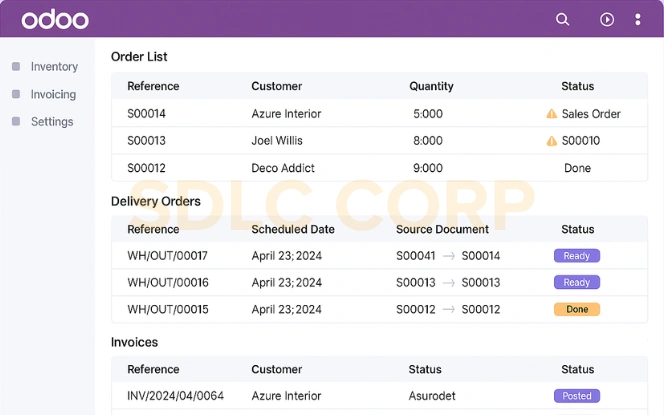This screenshot has height=415, width=664.
Task: Click the S00010 status text
Action: 581,141
